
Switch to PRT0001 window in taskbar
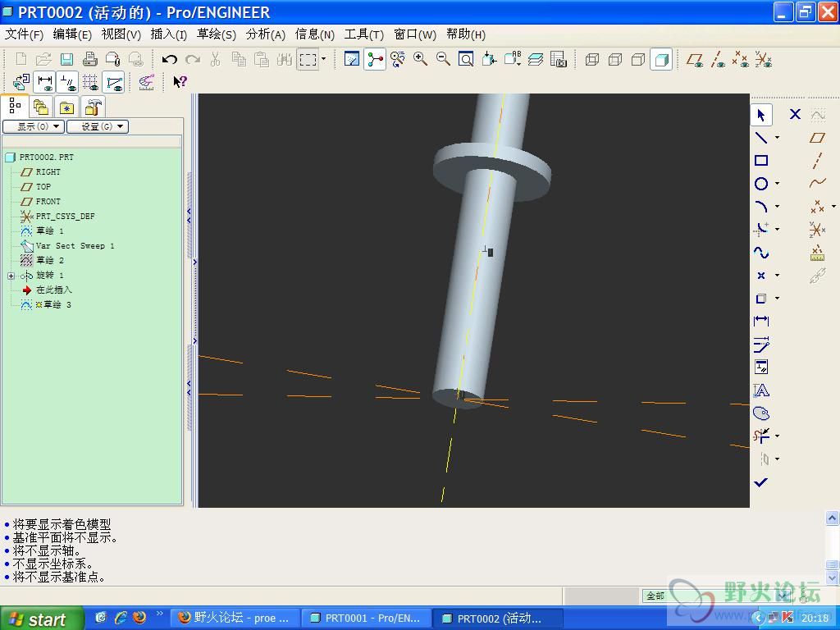point(366,619)
